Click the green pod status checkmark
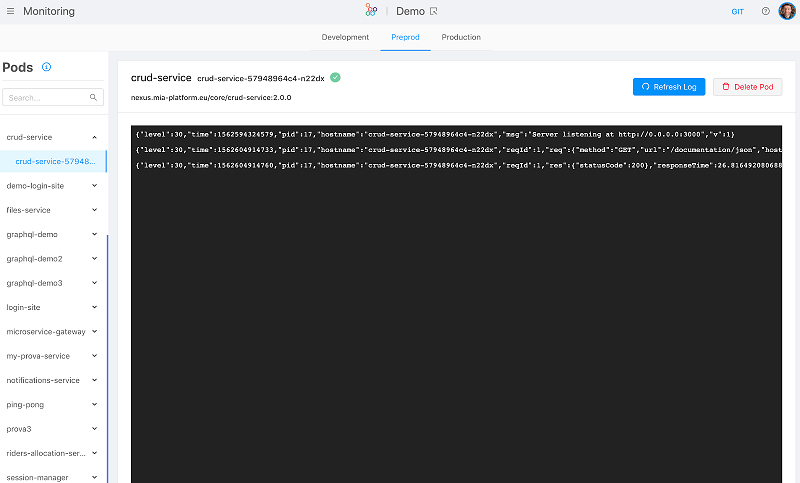The height and width of the screenshot is (483, 800). 335,78
